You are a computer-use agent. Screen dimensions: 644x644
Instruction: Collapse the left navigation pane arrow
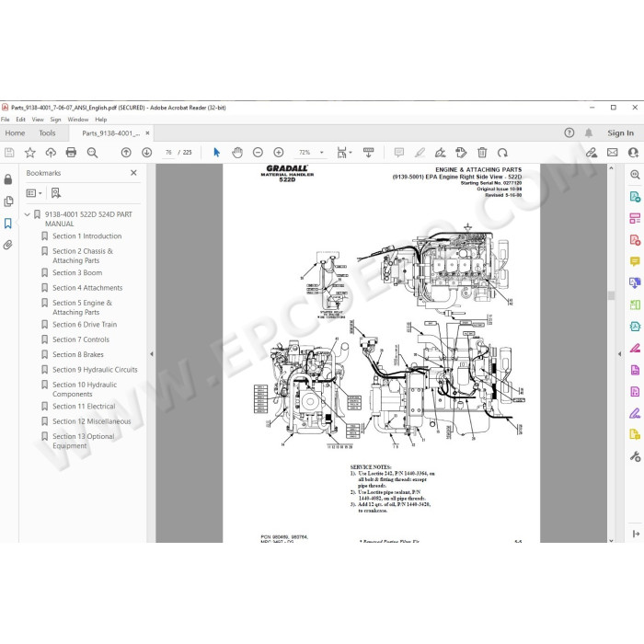[x=151, y=353]
